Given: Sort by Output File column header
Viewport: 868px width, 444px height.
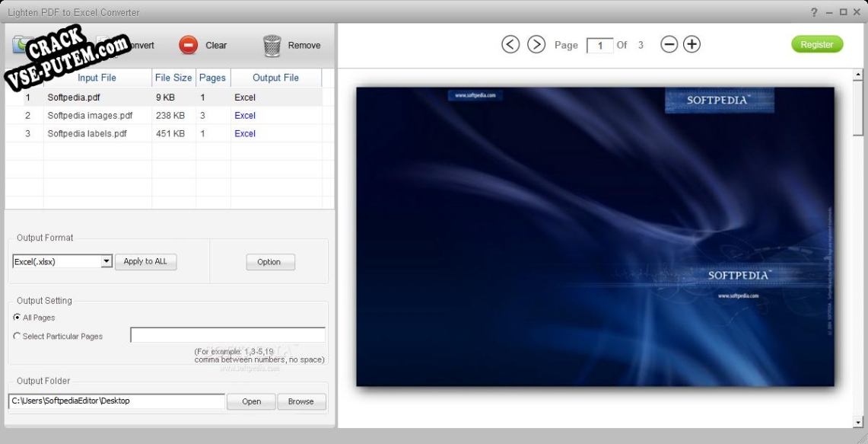Looking at the screenshot, I should point(275,78).
